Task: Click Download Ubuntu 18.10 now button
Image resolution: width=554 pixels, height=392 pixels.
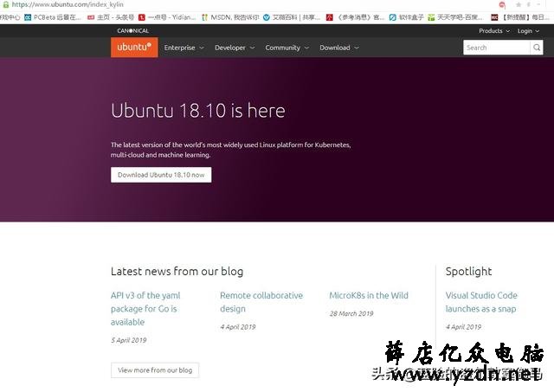Action: 161,175
